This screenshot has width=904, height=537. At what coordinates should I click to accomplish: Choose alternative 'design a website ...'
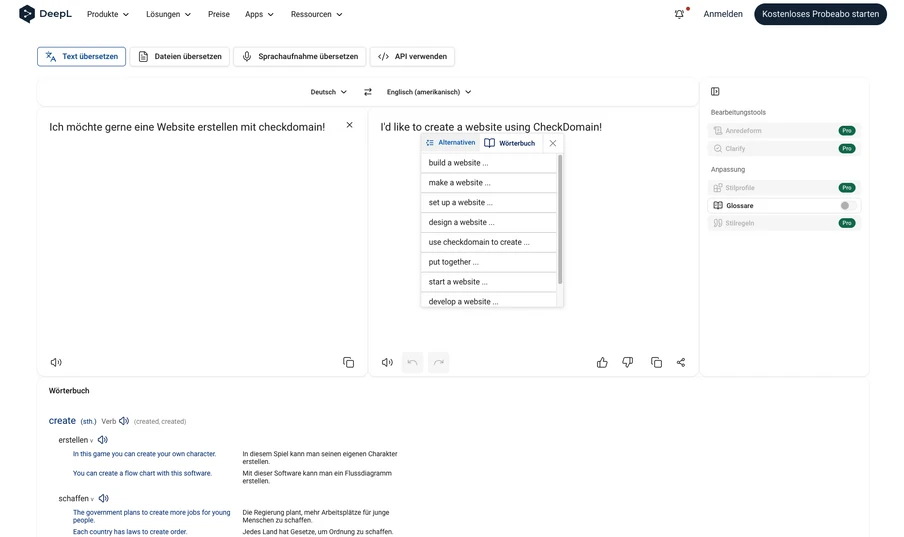[489, 222]
